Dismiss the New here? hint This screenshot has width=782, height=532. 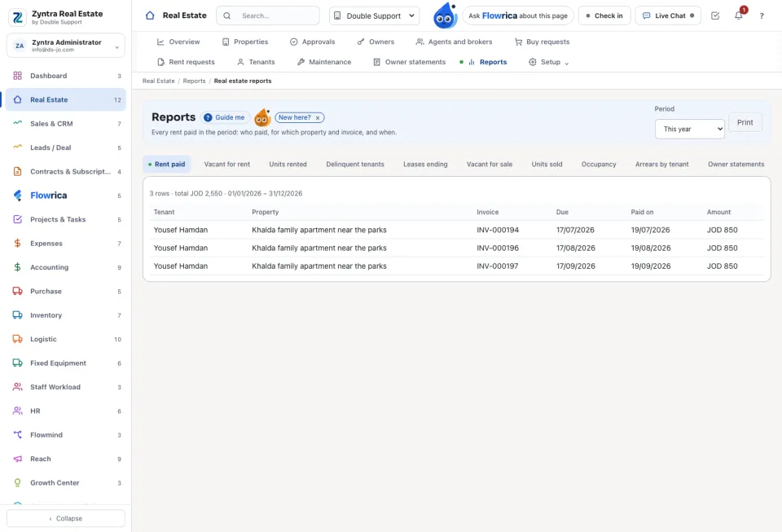317,118
